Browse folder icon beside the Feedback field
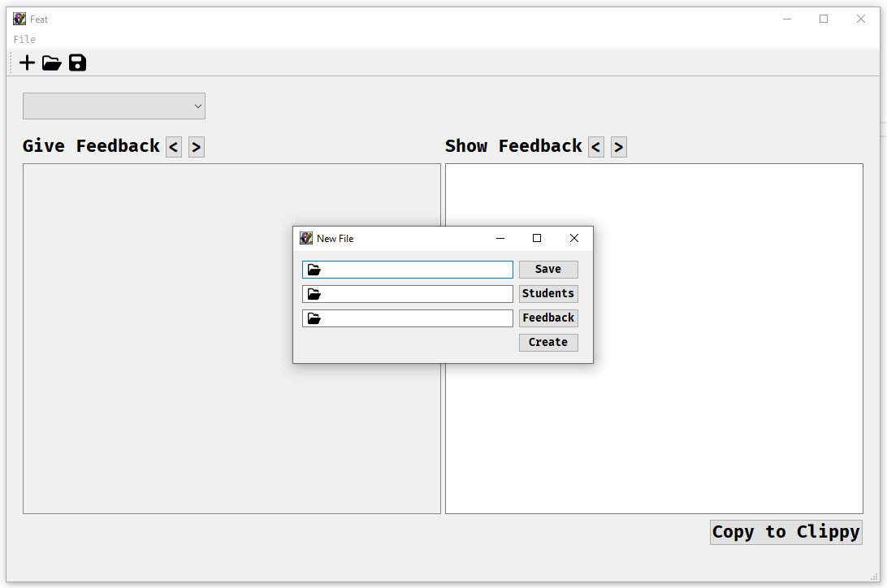This screenshot has width=887, height=588. [314, 318]
